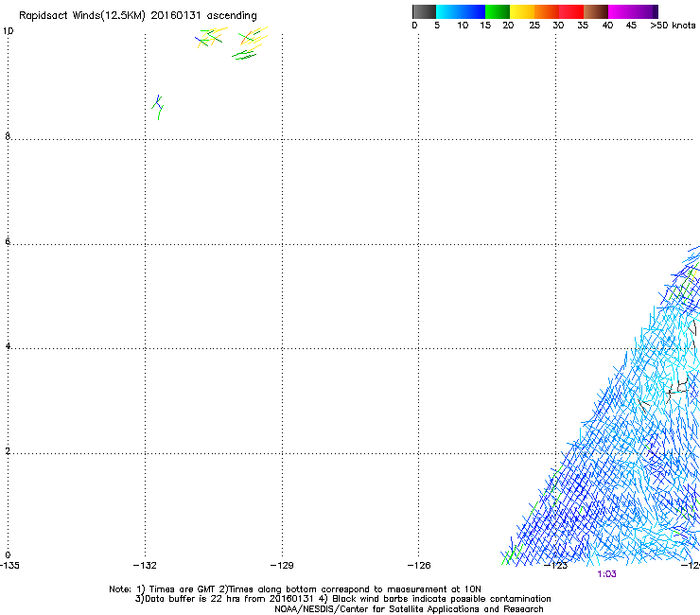Screen dimensions: 700x615
Task: Click the latitude '0' axis label
Action: click(x=8, y=555)
